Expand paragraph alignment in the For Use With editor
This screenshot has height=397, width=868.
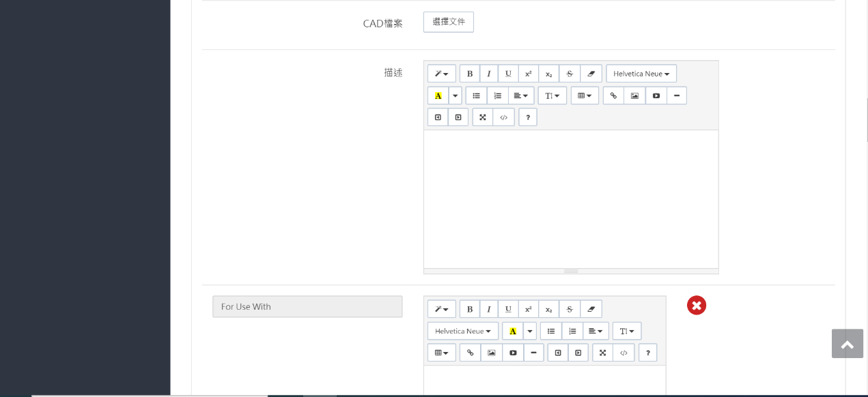[595, 331]
